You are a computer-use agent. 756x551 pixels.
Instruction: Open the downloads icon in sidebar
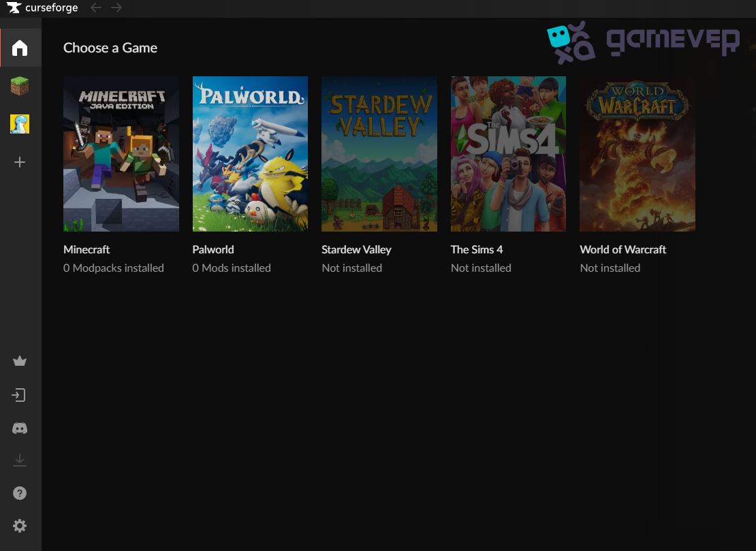tap(19, 459)
